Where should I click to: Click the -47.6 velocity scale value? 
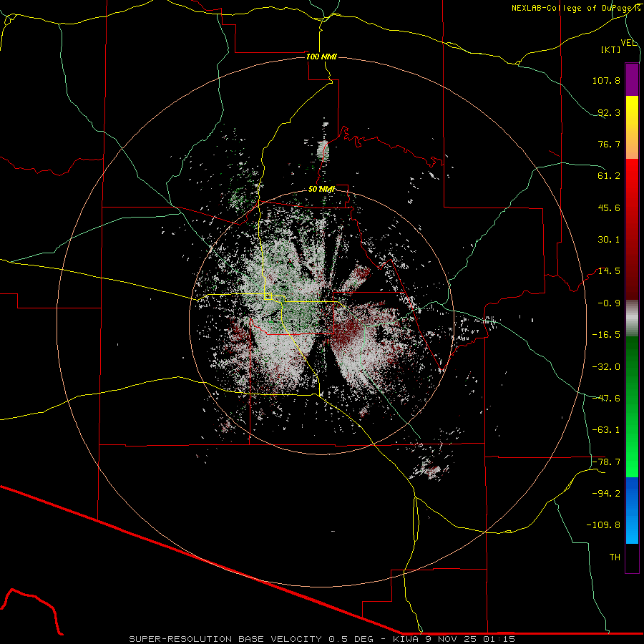(x=606, y=399)
